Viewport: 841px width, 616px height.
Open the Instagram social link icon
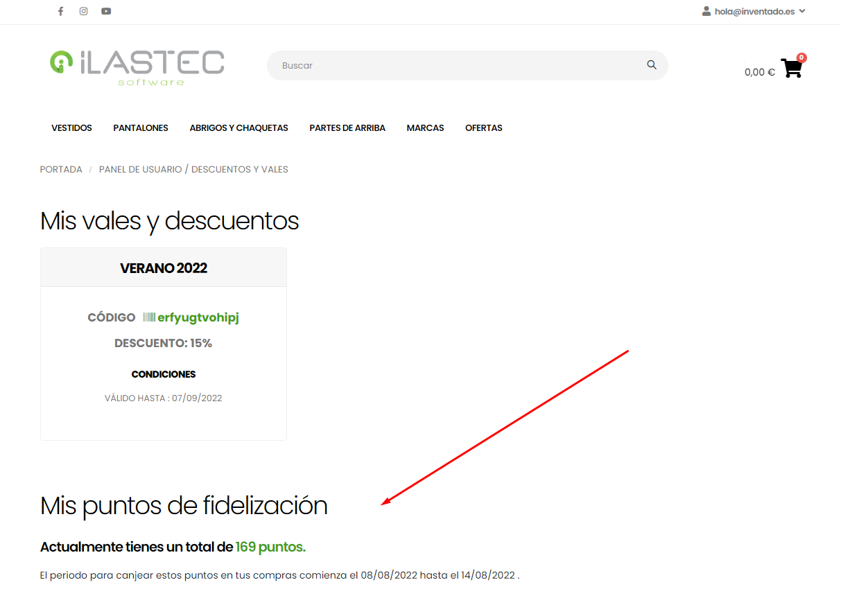click(x=83, y=11)
